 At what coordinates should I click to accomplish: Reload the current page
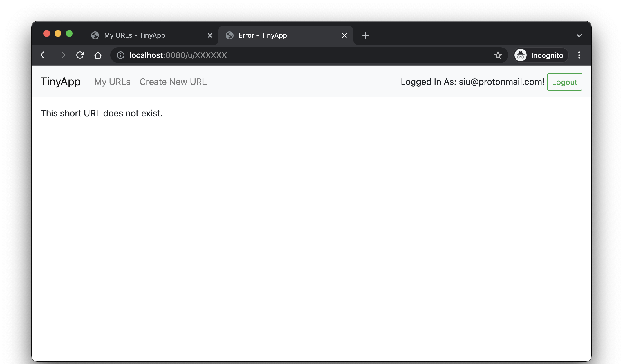(x=80, y=55)
